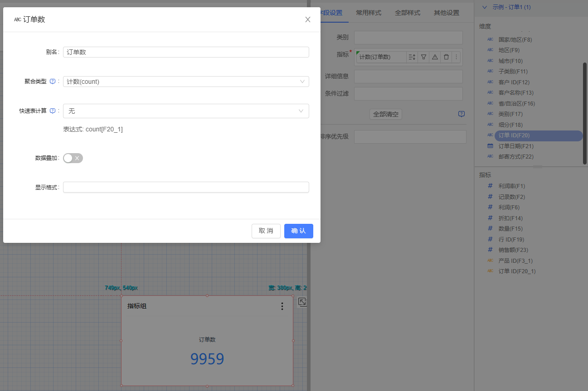Click the 确认 button
Viewport: 588px width, 391px height.
coord(298,231)
